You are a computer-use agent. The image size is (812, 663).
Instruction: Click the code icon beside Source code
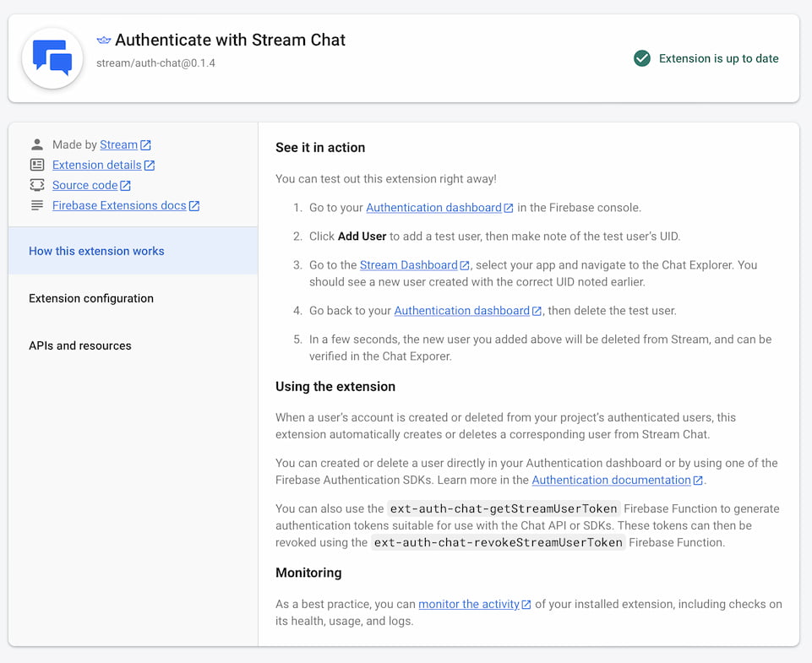(x=37, y=185)
